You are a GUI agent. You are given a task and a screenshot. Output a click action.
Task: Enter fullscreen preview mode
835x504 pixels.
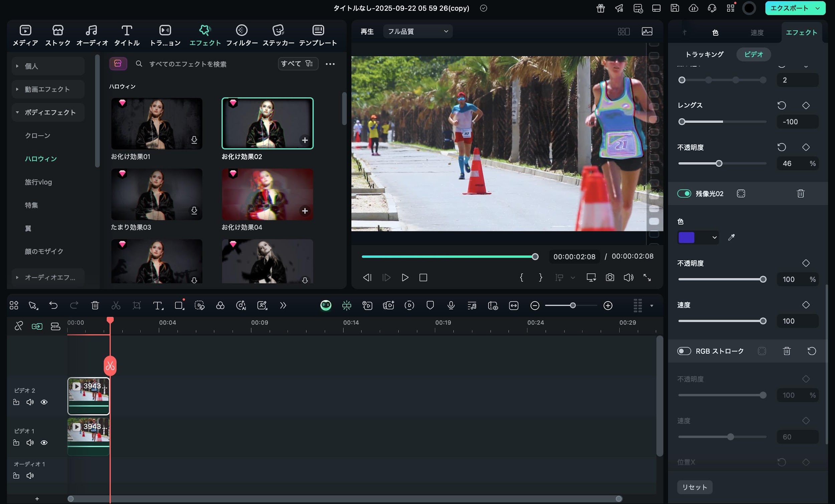(x=647, y=278)
